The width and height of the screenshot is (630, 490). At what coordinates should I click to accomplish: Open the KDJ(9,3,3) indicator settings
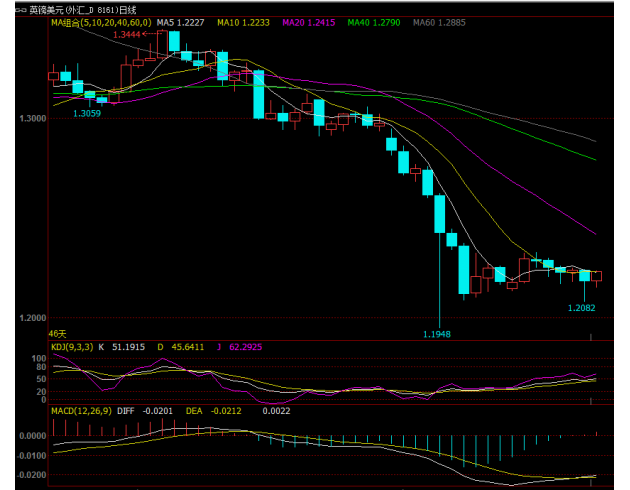[72, 347]
